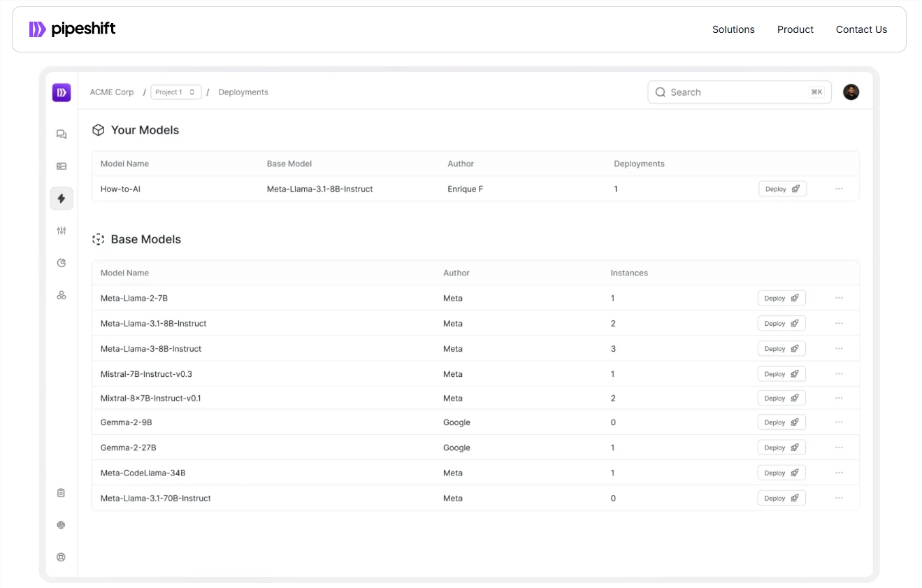Open the chat bubbles sidebar icon
Viewport: 922px width, 588px height.
coord(62,134)
